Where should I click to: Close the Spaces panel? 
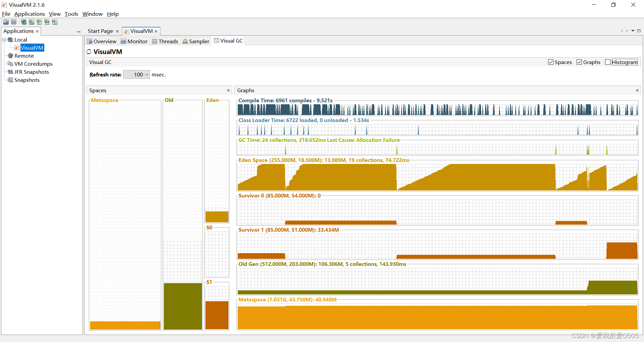(228, 91)
